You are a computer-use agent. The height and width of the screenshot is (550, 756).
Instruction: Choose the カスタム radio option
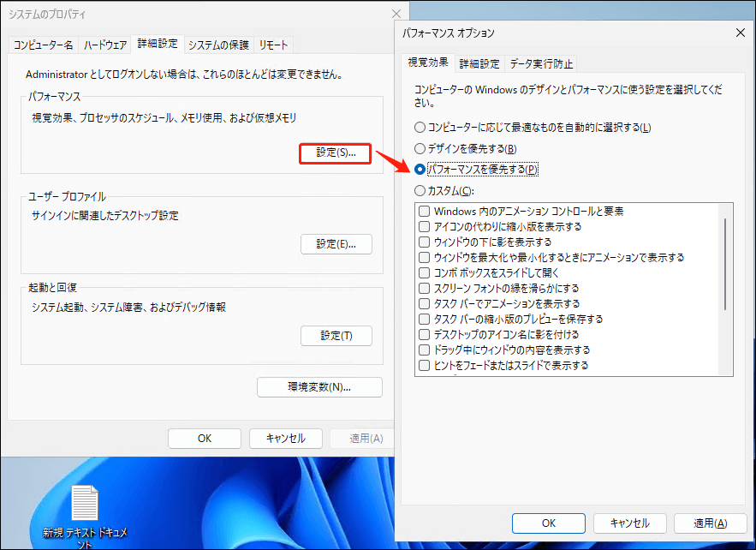click(444, 190)
